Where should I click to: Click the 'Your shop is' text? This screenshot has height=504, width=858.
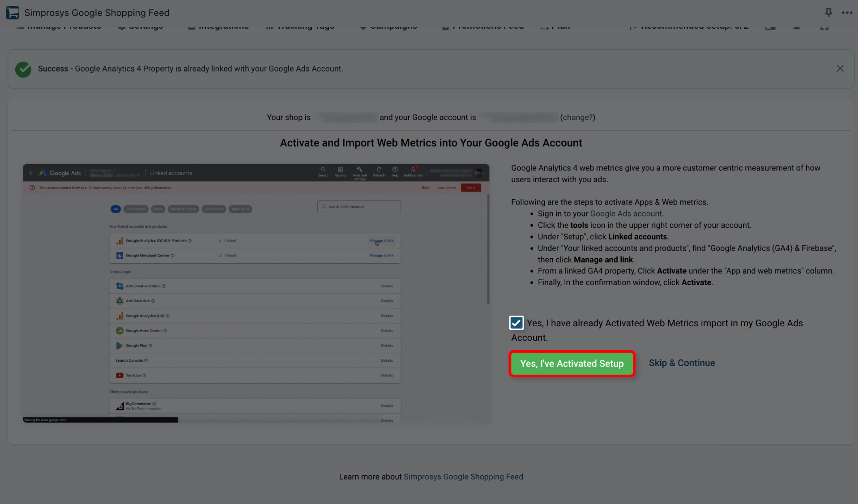pos(288,117)
